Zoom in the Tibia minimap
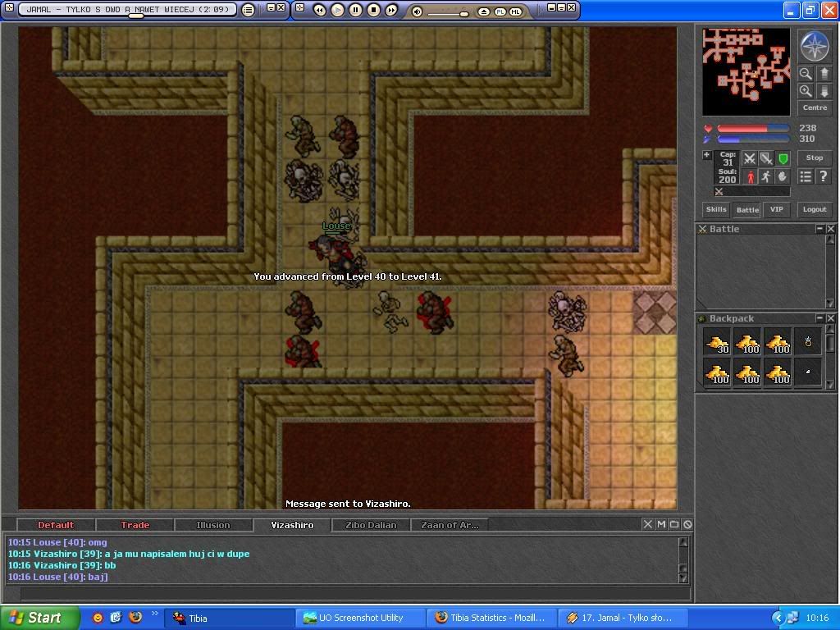840x630 pixels. [x=806, y=91]
